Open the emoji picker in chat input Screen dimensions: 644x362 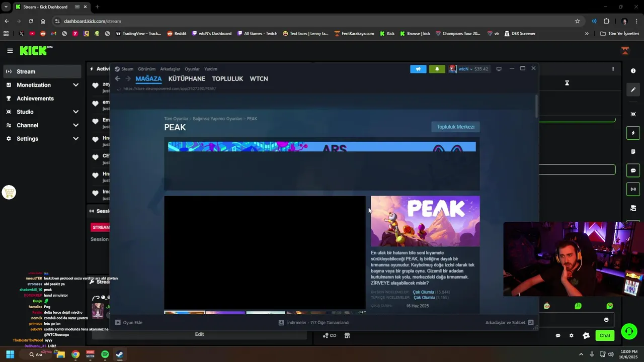(606, 320)
